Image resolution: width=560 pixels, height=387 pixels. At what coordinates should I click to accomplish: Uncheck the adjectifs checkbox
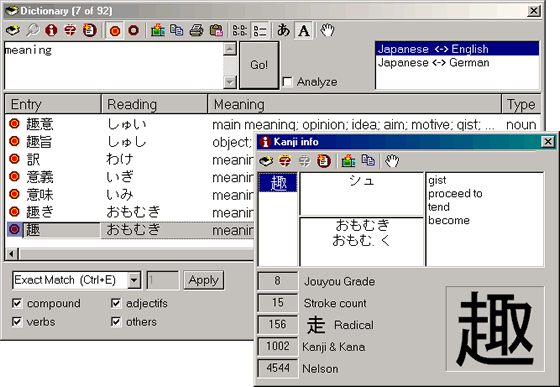[x=116, y=303]
